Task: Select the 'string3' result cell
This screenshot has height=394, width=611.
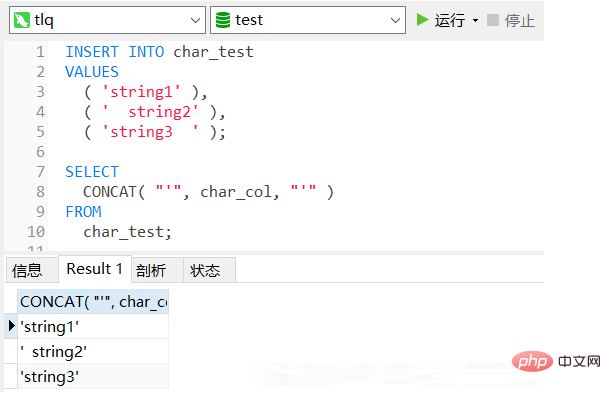Action: tap(93, 376)
